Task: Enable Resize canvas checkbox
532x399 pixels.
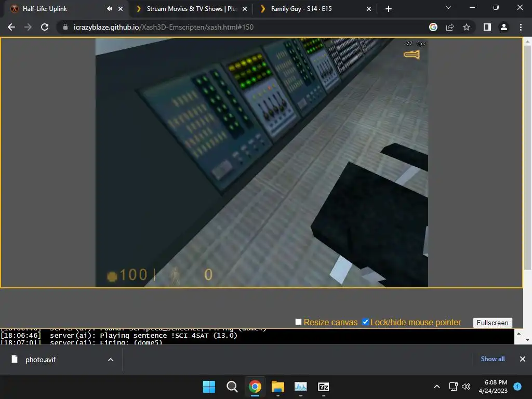Action: [299, 322]
